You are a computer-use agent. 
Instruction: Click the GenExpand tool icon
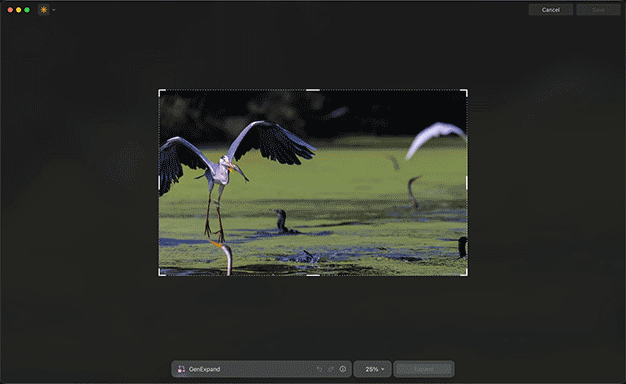[181, 369]
